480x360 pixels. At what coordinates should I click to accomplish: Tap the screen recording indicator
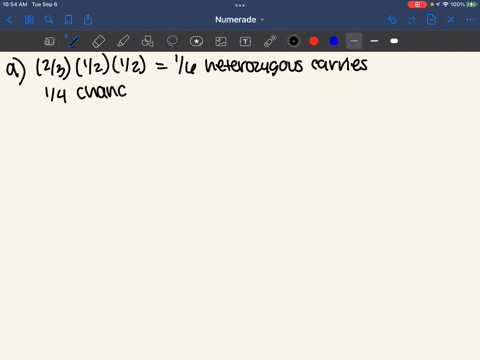click(417, 4)
